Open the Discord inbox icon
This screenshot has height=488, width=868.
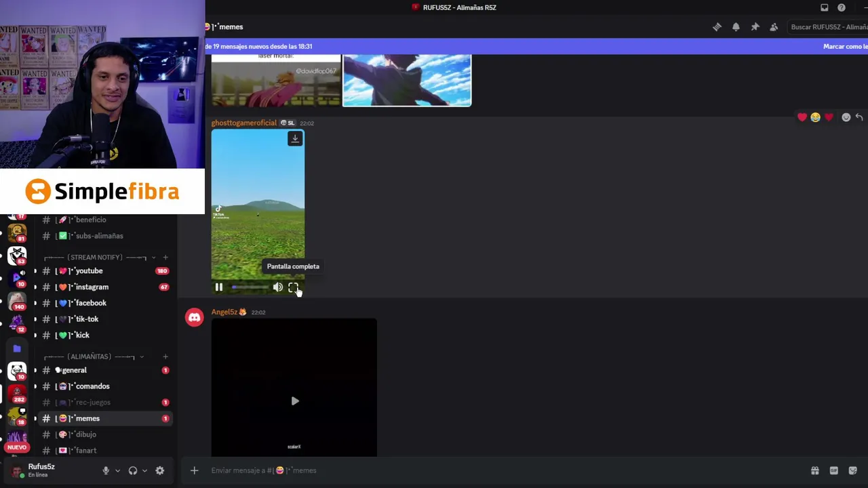click(825, 7)
